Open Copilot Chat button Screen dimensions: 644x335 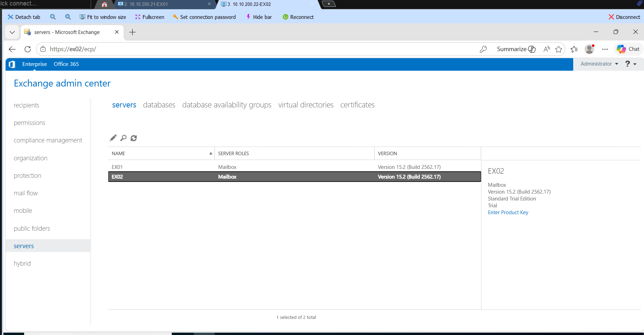point(628,49)
